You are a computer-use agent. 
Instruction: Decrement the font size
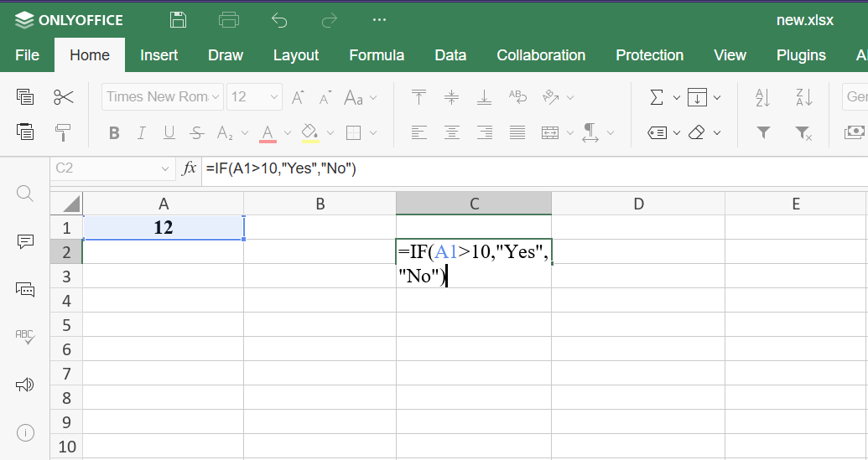pos(325,97)
